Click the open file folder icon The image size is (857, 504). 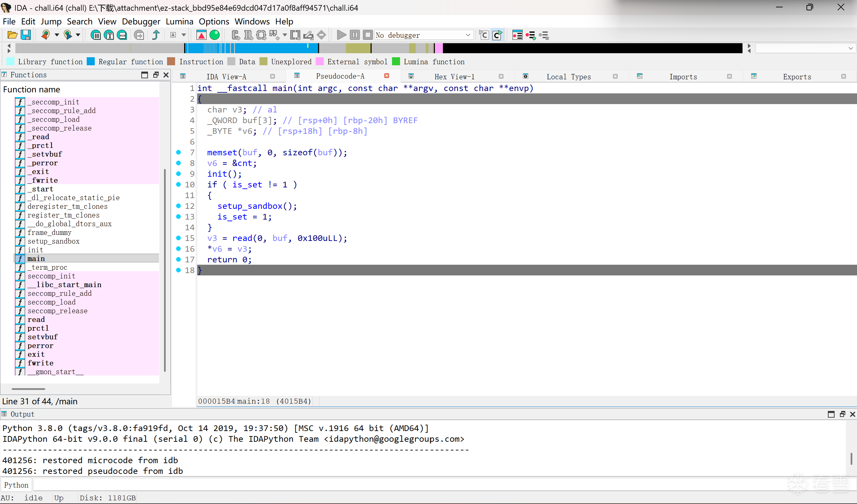(x=12, y=35)
